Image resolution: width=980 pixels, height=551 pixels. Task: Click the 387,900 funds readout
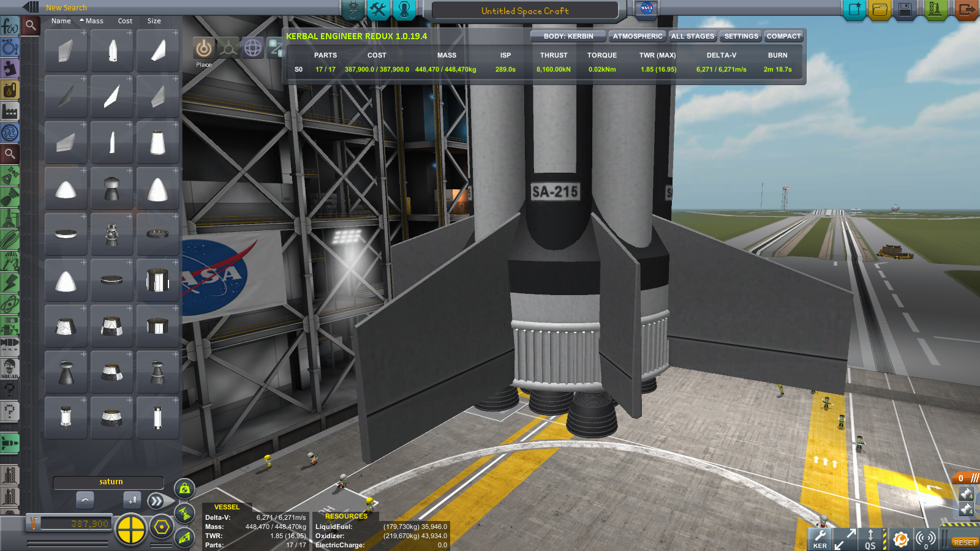(75, 524)
